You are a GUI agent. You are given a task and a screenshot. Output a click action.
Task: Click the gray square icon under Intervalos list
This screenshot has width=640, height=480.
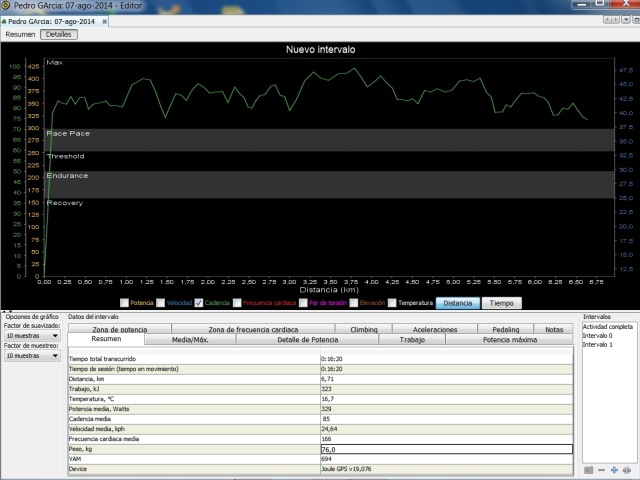tap(588, 470)
